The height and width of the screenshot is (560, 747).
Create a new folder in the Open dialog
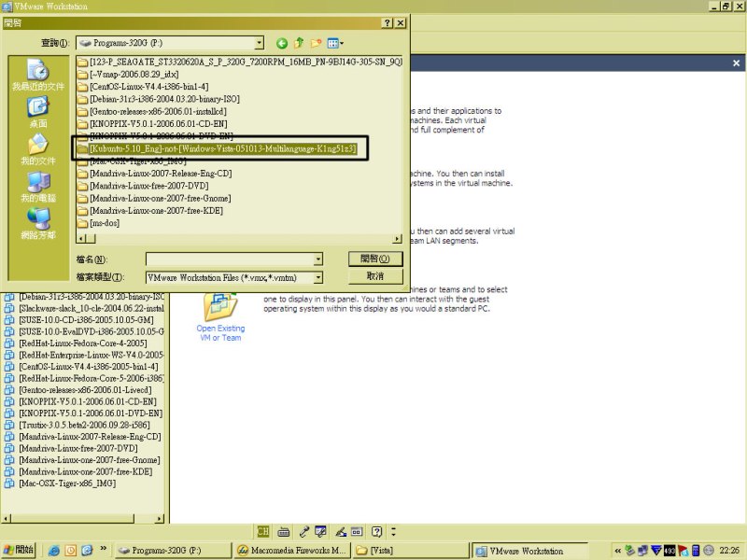point(316,43)
